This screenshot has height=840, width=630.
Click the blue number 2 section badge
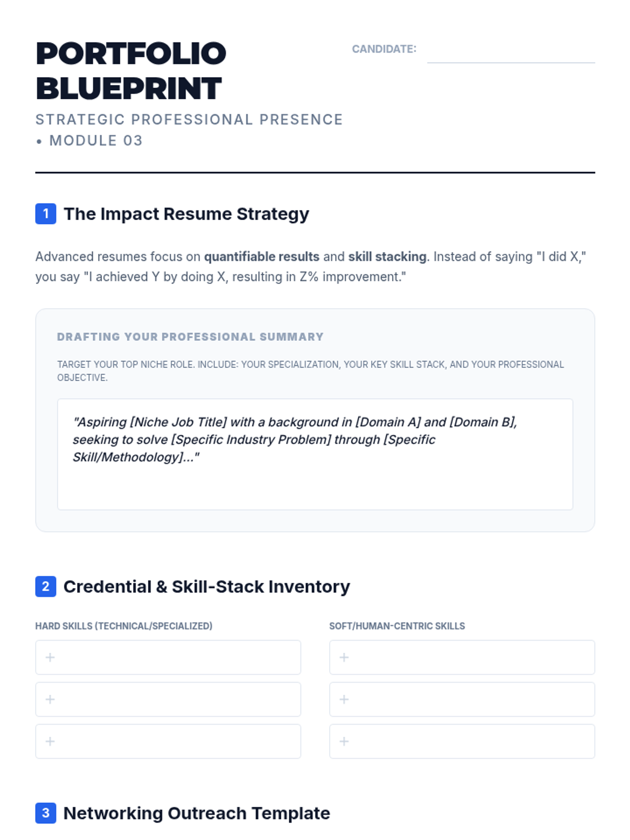click(46, 586)
